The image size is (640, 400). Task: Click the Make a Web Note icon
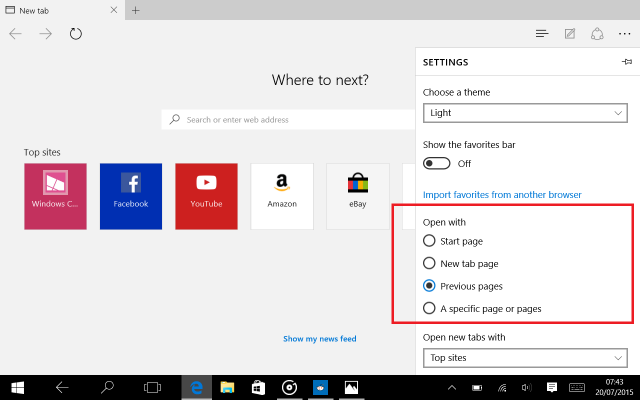[570, 34]
